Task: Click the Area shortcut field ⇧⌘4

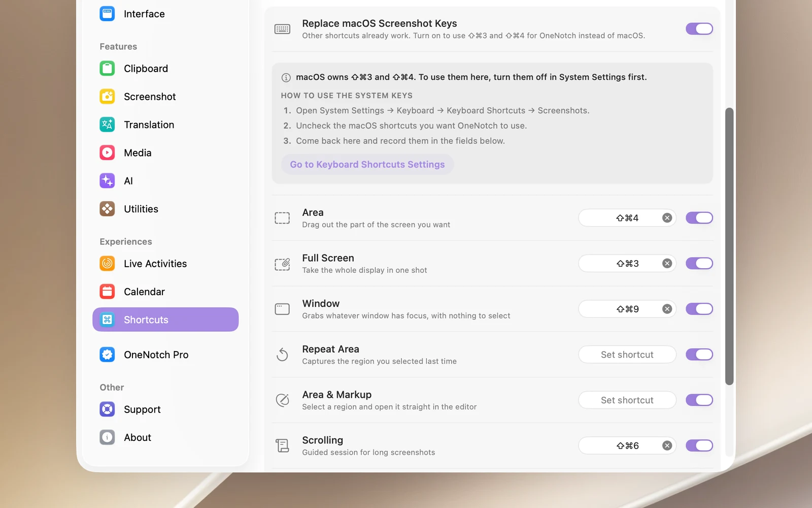Action: 627,218
